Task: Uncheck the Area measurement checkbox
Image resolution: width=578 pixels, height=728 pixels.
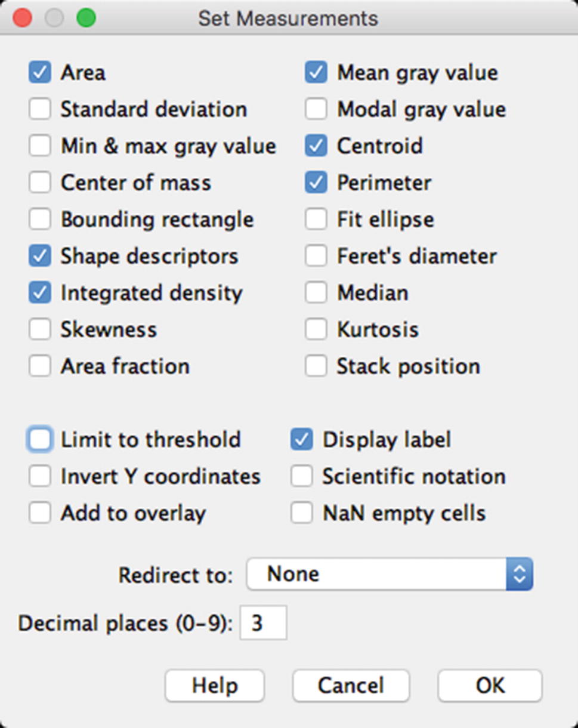Action: point(40,73)
